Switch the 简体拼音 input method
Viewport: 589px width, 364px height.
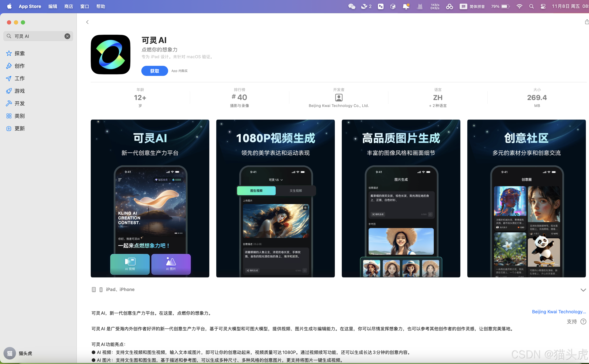(472, 6)
